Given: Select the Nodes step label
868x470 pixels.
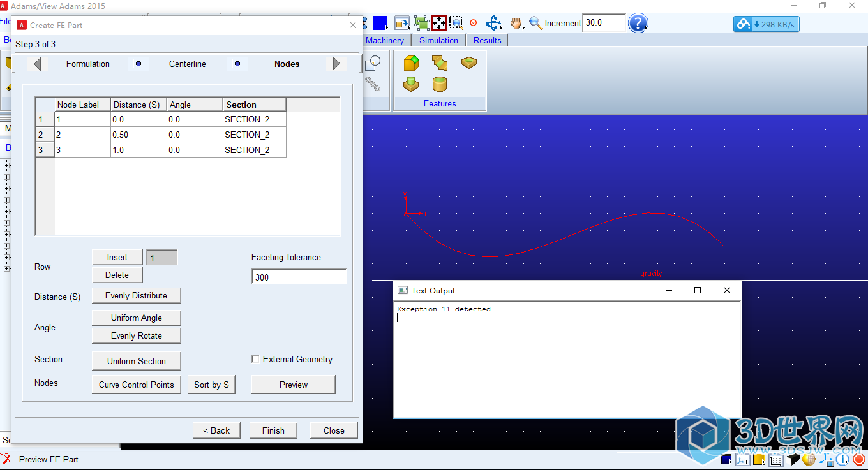Looking at the screenshot, I should 287,64.
